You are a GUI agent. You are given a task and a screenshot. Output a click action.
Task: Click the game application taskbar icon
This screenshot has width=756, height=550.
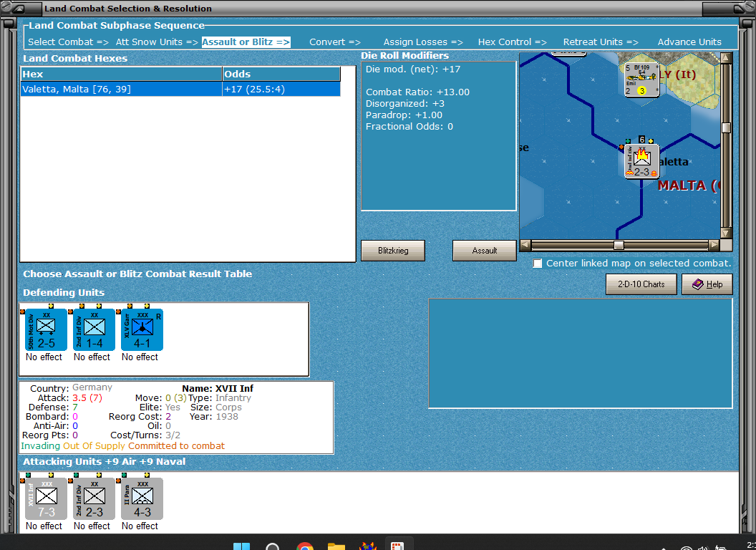pyautogui.click(x=368, y=546)
